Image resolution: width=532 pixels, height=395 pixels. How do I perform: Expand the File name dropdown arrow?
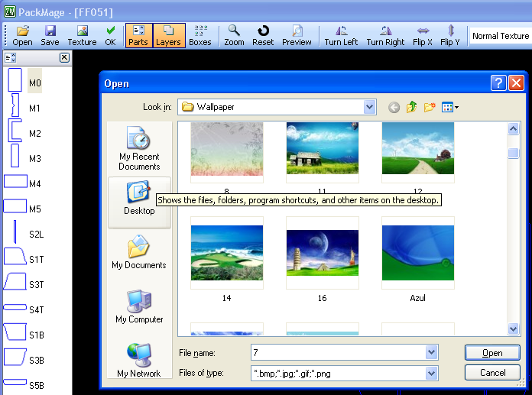tap(431, 353)
